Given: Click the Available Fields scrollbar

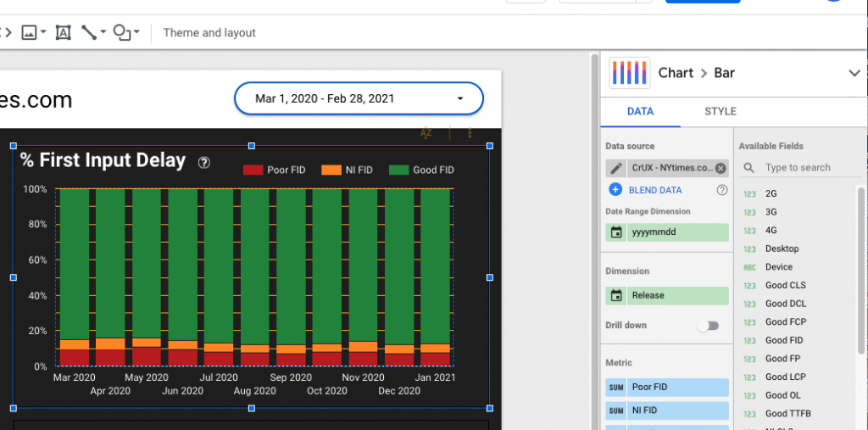Looking at the screenshot, I should [861, 270].
